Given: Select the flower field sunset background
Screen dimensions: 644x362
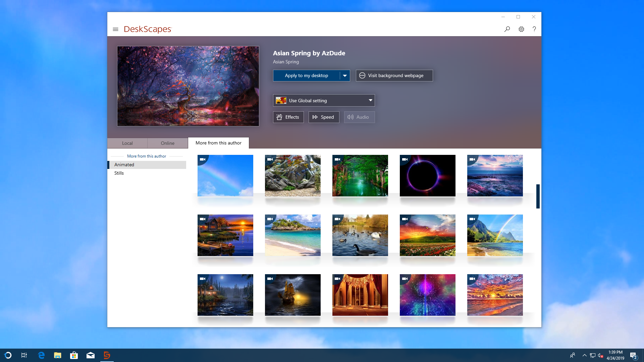Looking at the screenshot, I should click(x=428, y=235).
